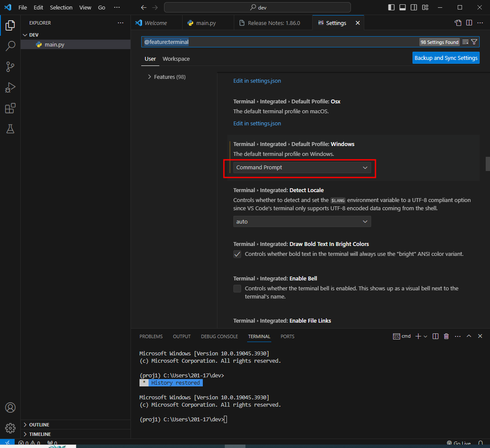Open editor More Actions ellipsis
Screen dimensions: 490x448
point(481,23)
